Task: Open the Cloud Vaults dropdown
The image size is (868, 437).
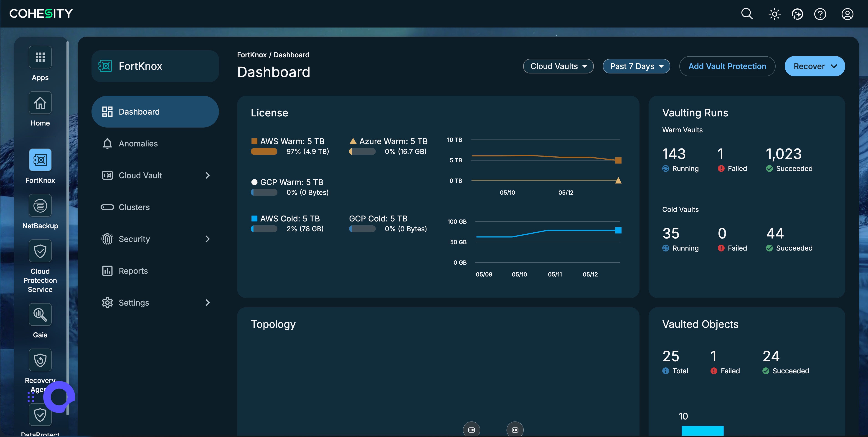Action: click(x=558, y=66)
